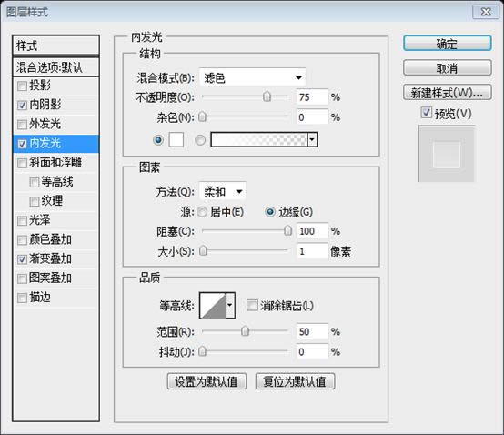Open 描边 stroke settings in list
This screenshot has height=435, width=504.
click(40, 298)
